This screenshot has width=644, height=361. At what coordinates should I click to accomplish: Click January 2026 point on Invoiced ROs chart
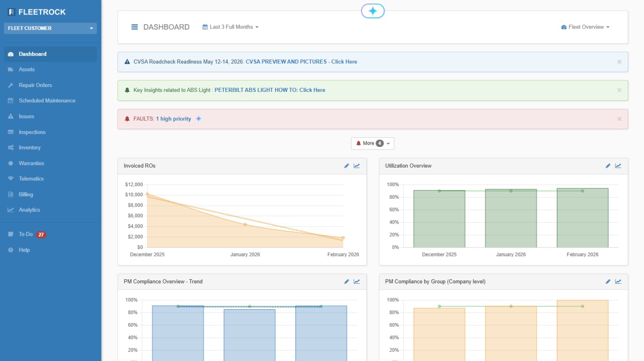pos(245,225)
